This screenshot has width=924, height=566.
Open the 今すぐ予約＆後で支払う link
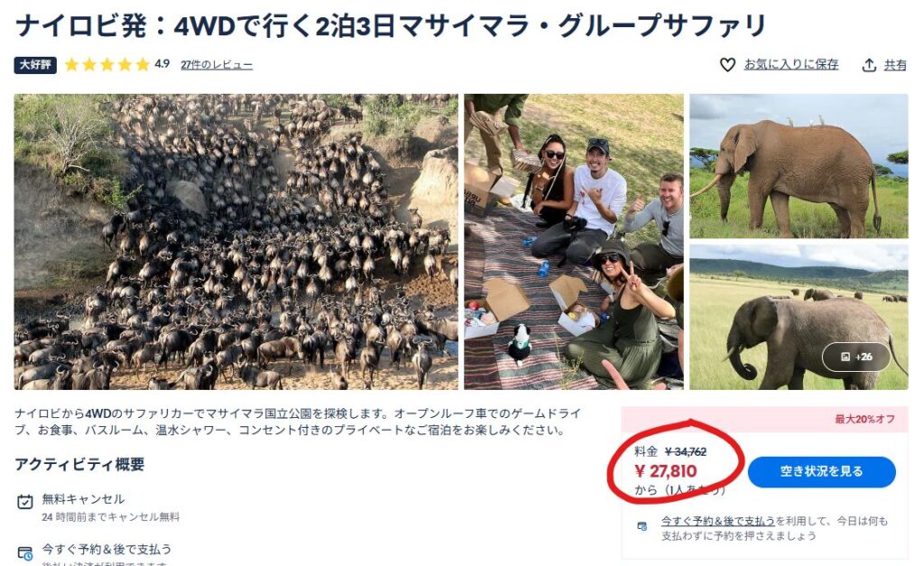(717, 521)
